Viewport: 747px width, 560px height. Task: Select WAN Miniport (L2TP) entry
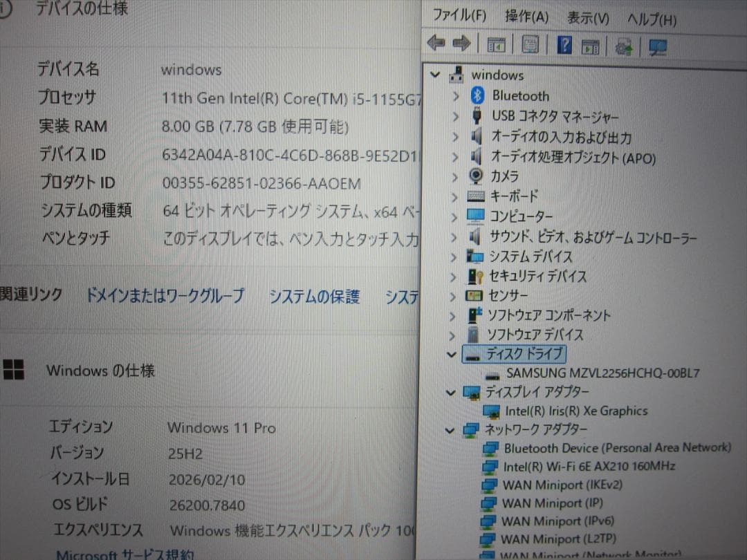(558, 539)
